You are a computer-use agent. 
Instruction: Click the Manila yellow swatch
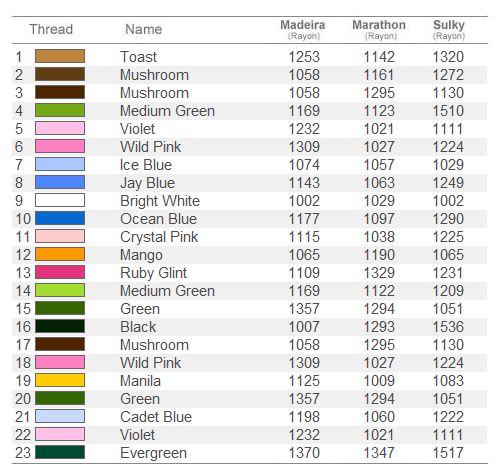click(60, 380)
